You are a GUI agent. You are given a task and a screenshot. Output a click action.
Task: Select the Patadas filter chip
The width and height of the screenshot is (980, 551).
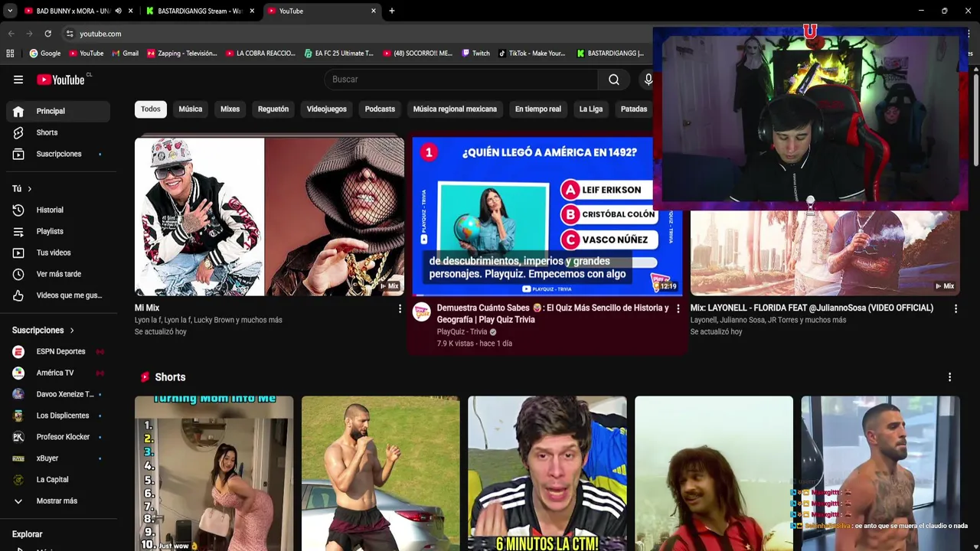[634, 109]
